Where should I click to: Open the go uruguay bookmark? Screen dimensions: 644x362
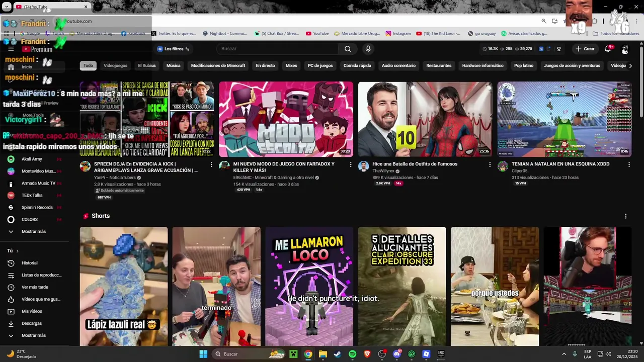tap(481, 34)
